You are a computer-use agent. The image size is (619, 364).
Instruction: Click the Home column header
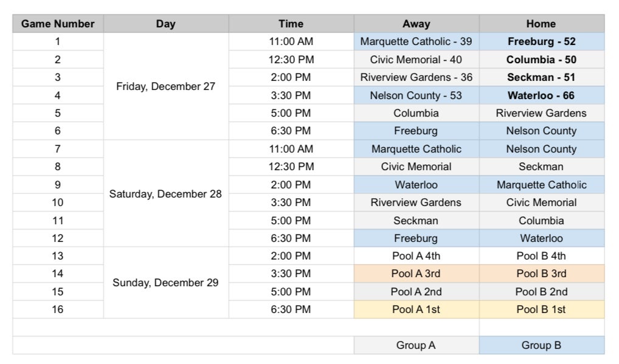point(541,24)
